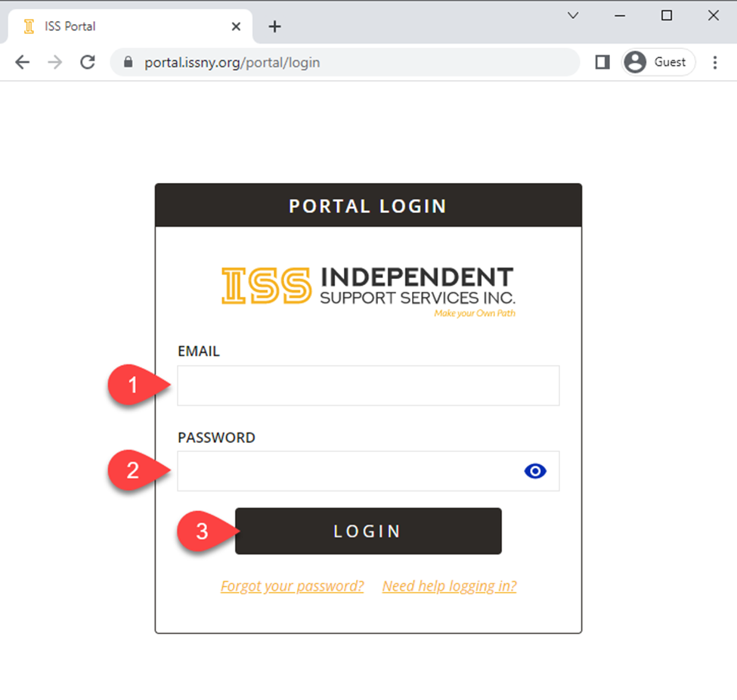Click into the Password input field
Viewport: 737px width, 700px height.
tap(348, 471)
